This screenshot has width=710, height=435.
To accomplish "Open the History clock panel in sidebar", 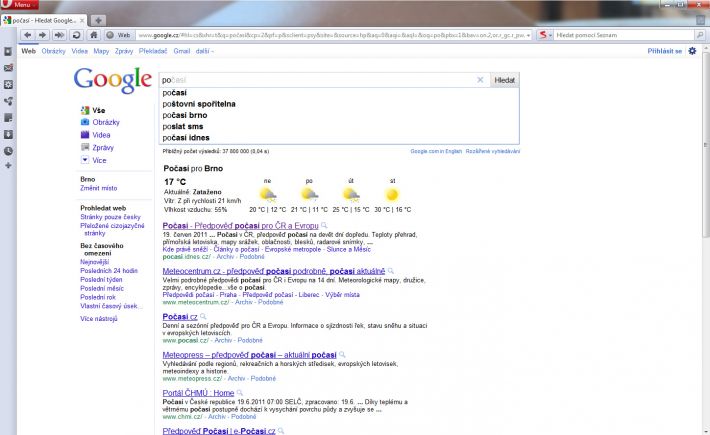I will pyautogui.click(x=8, y=151).
